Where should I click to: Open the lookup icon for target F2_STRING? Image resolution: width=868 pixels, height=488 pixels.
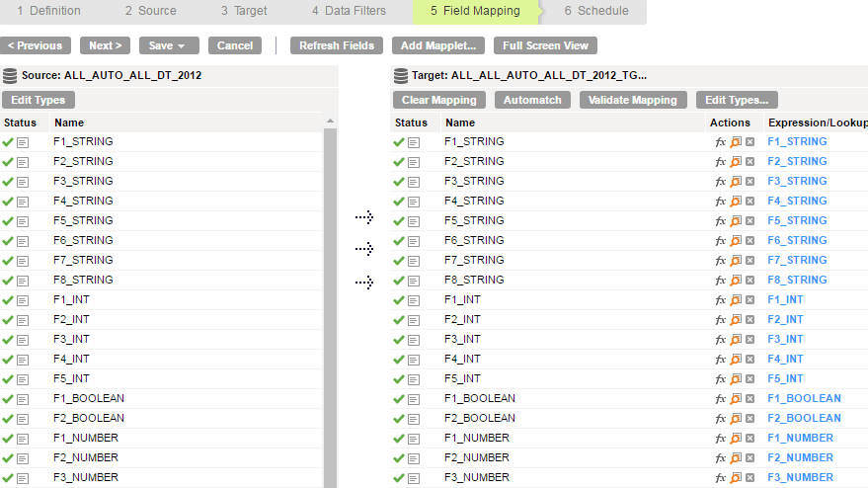(735, 162)
